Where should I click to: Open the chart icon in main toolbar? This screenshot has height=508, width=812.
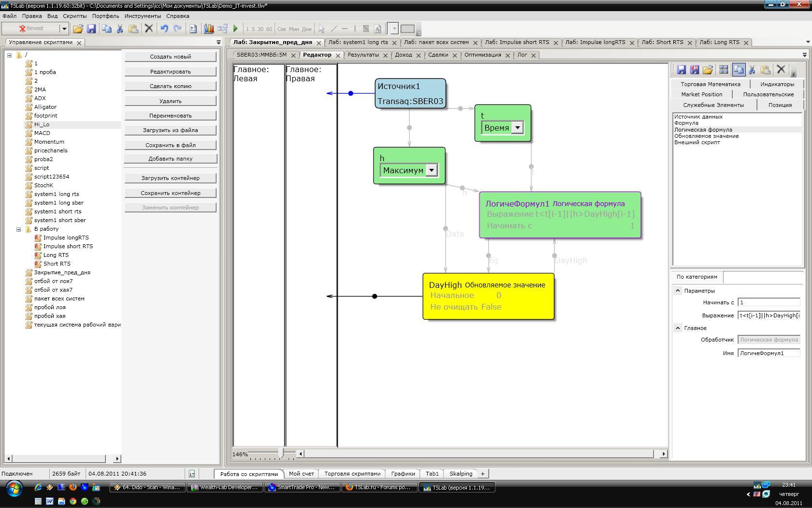[x=209, y=29]
